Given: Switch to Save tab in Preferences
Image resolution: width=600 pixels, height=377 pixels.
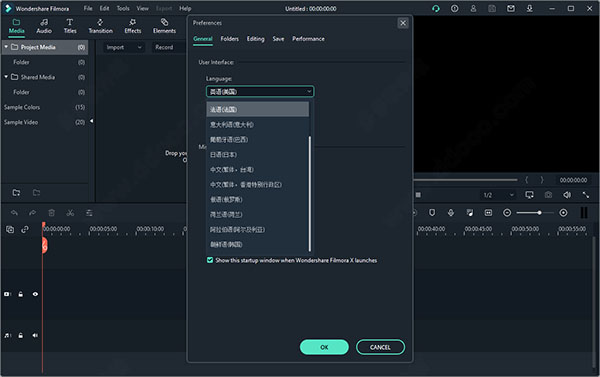Looking at the screenshot, I should point(278,39).
